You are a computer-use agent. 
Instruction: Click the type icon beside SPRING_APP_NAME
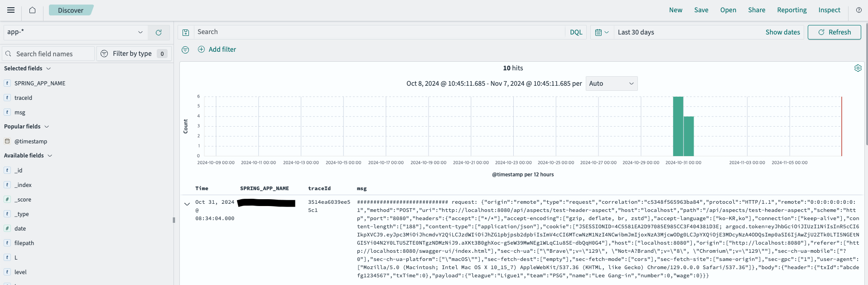(x=7, y=83)
